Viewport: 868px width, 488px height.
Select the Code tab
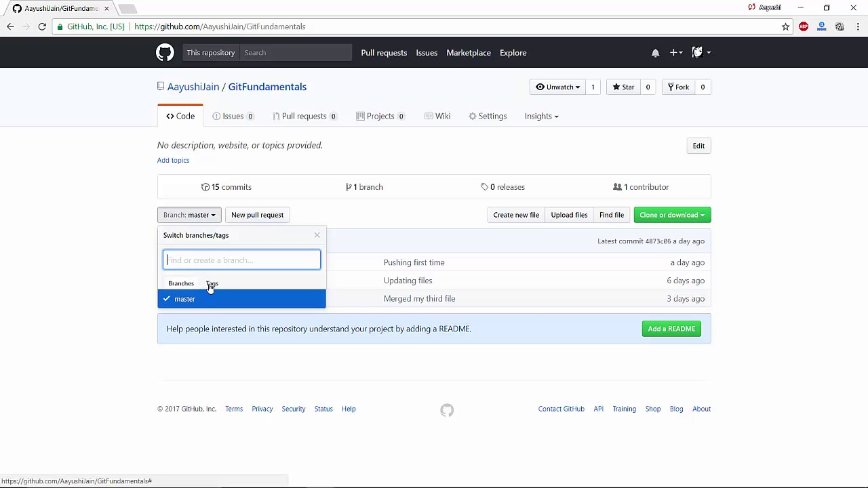coord(180,116)
